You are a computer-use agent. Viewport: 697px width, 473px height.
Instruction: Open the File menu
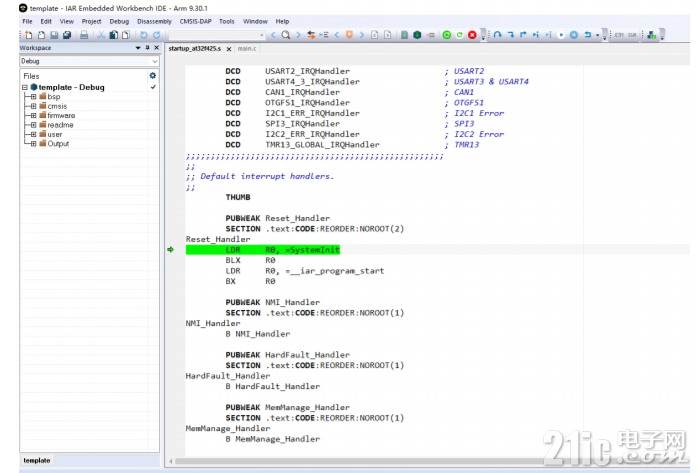click(28, 21)
